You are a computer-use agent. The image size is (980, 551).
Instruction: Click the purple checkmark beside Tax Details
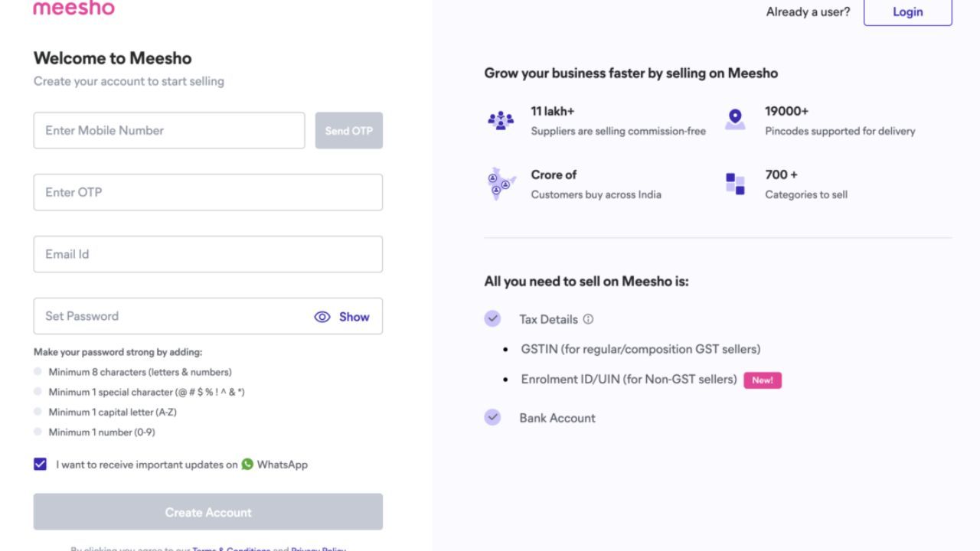coord(492,318)
